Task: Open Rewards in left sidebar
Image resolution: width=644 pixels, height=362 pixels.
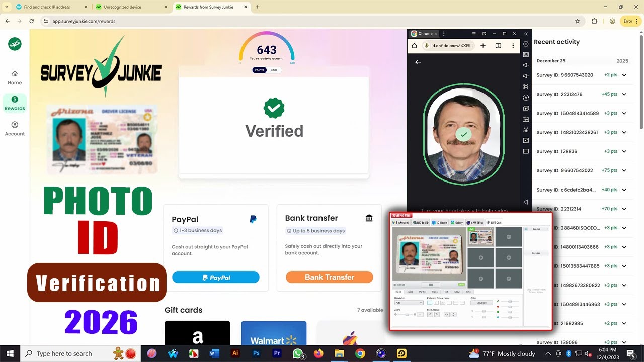Action: [15, 103]
